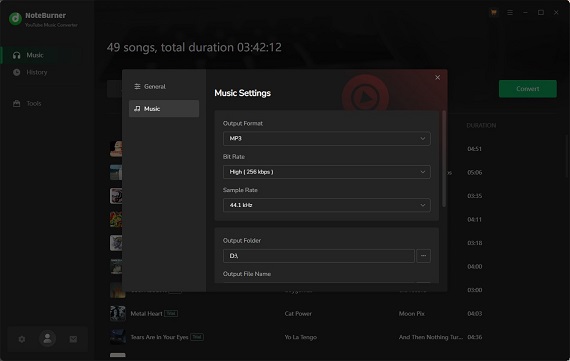
Task: Open settings via the gear icon
Action: [22, 339]
